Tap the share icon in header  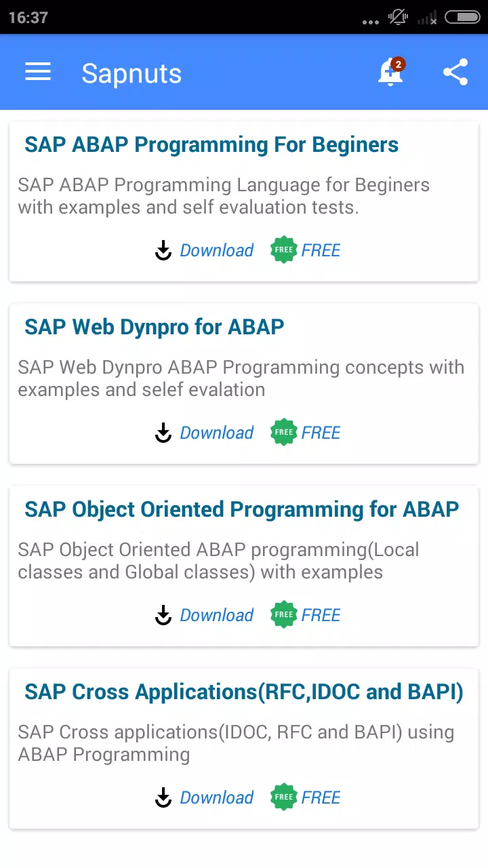pyautogui.click(x=455, y=73)
